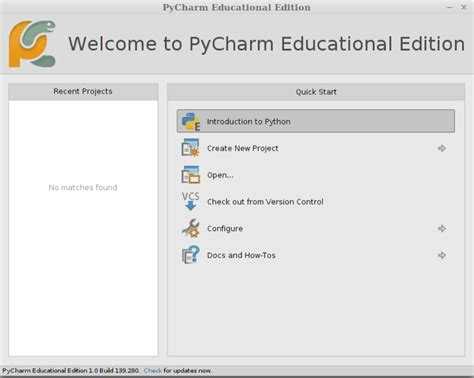Click the Introduction to Python icon
Viewport: 474px width, 378px height.
coord(191,122)
